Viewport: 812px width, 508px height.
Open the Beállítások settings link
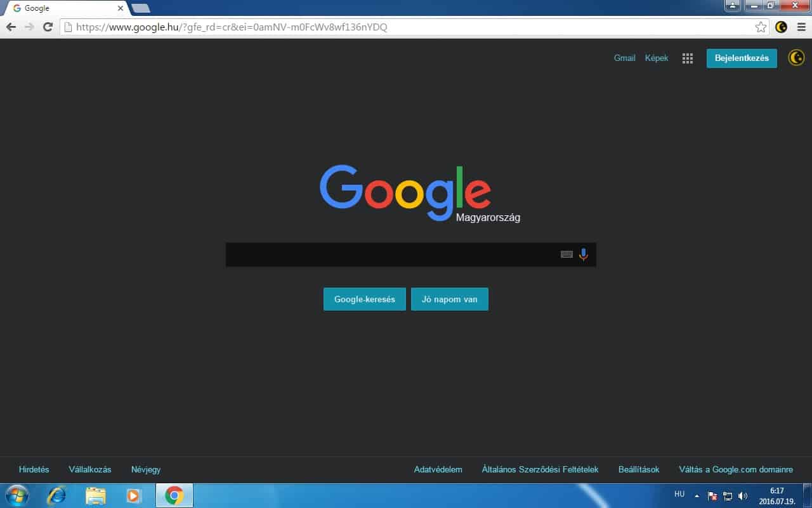pos(639,470)
